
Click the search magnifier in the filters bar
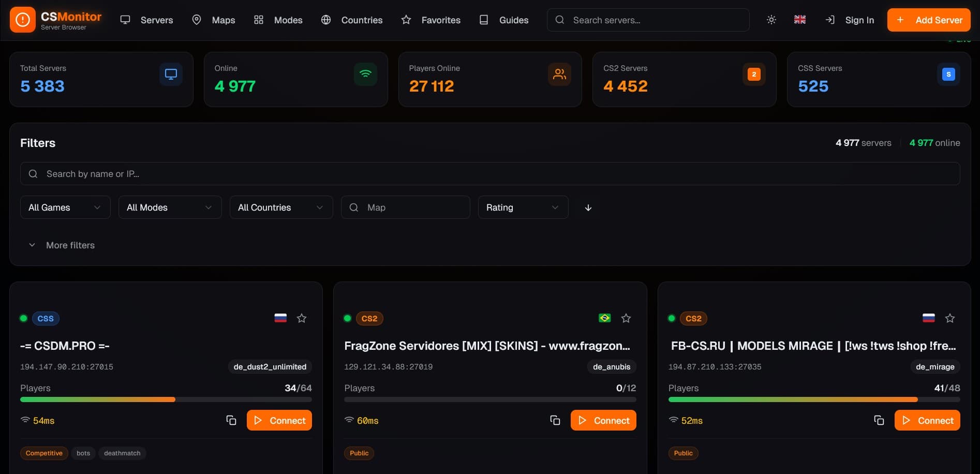pyautogui.click(x=33, y=174)
